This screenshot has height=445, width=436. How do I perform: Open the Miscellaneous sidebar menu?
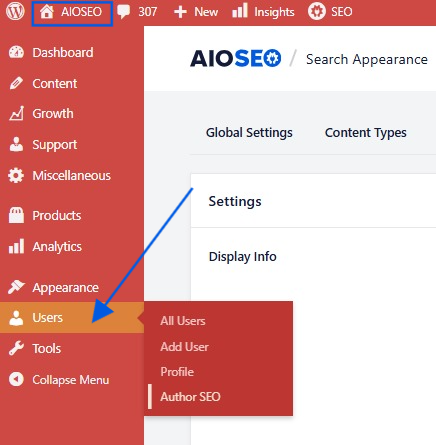pos(72,176)
